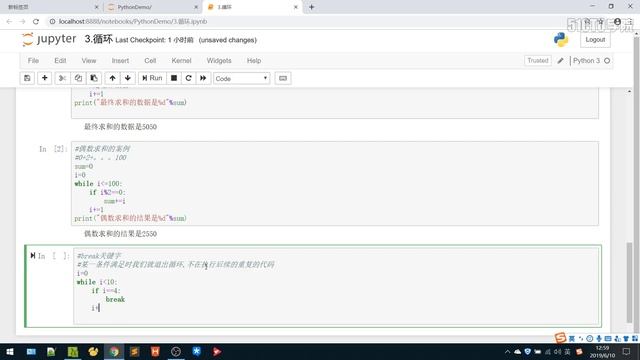This screenshot has width=640, height=360.
Task: Go forward in browser history
Action: [22, 21]
